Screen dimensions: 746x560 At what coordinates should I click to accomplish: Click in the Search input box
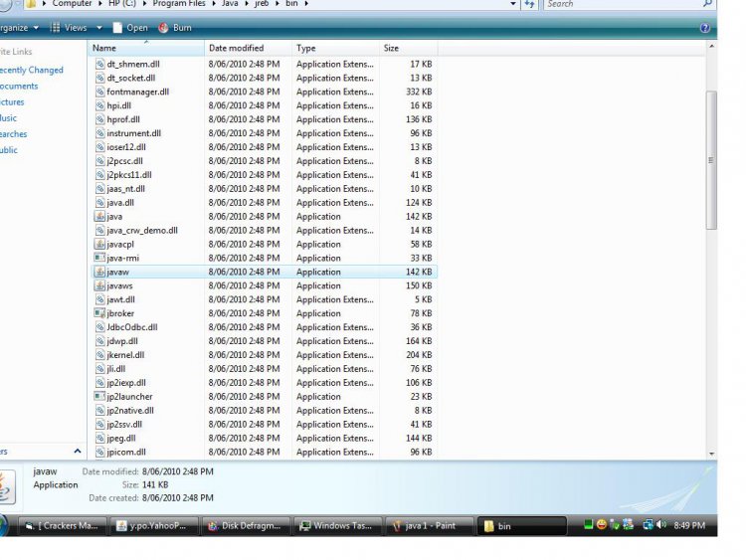(x=624, y=4)
